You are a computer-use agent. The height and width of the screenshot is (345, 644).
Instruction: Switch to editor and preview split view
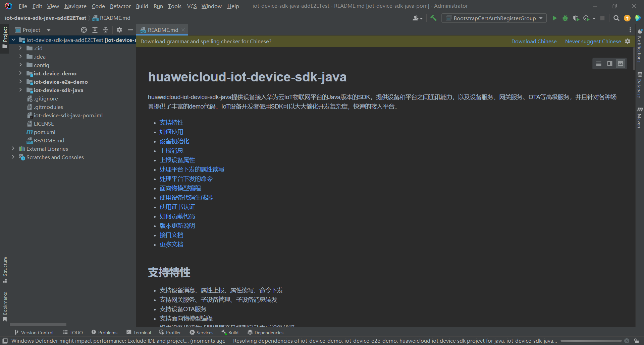(x=610, y=64)
